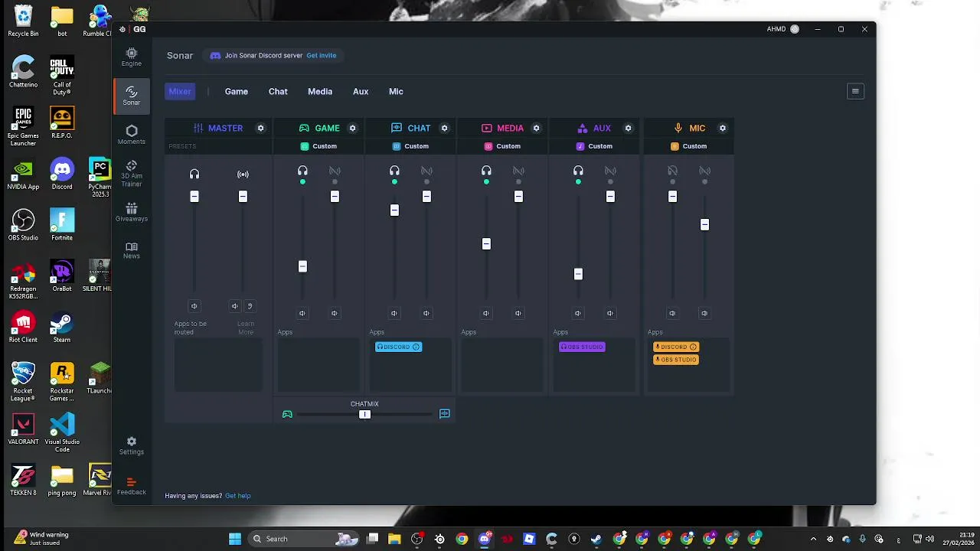Click the game controller icon at ChatMix

pos(287,414)
